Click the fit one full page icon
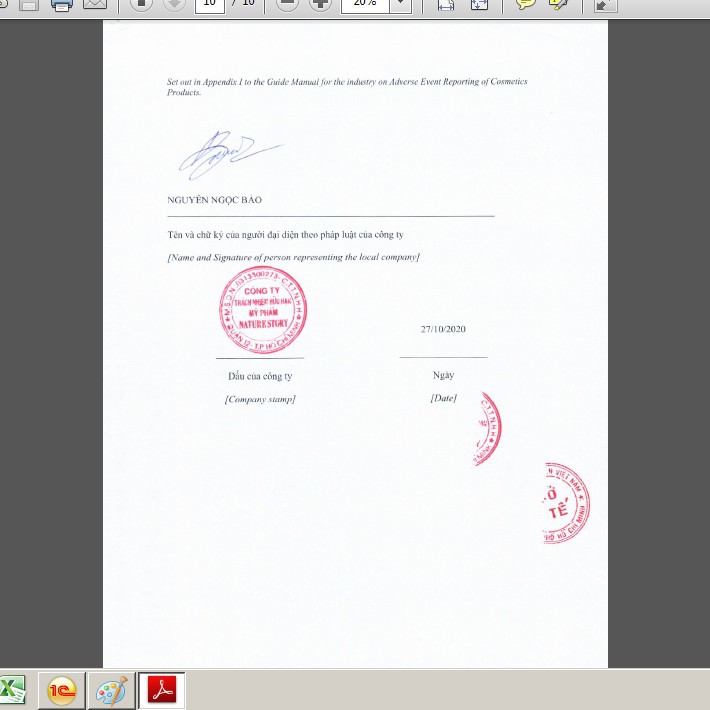710x710 pixels. pyautogui.click(x=479, y=4)
